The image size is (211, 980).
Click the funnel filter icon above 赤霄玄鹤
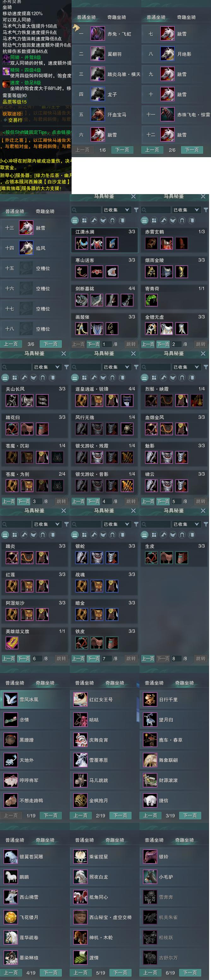(x=206, y=210)
